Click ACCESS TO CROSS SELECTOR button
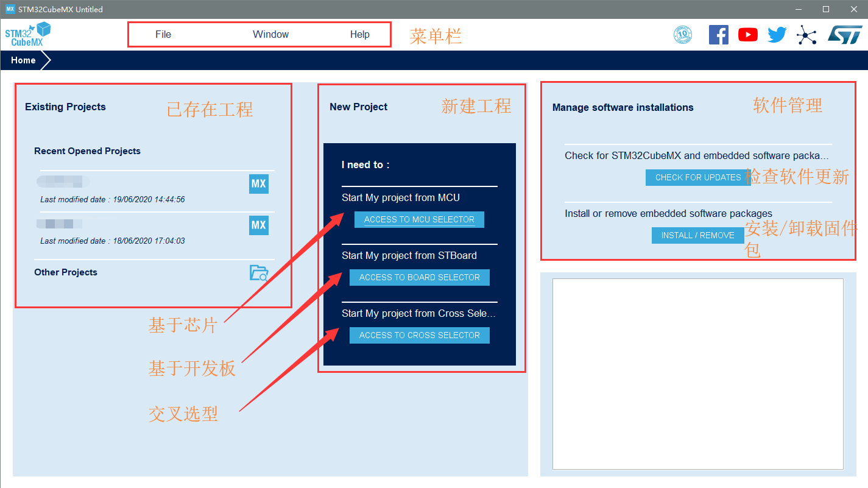Screen dimensions: 868x488 (419, 335)
